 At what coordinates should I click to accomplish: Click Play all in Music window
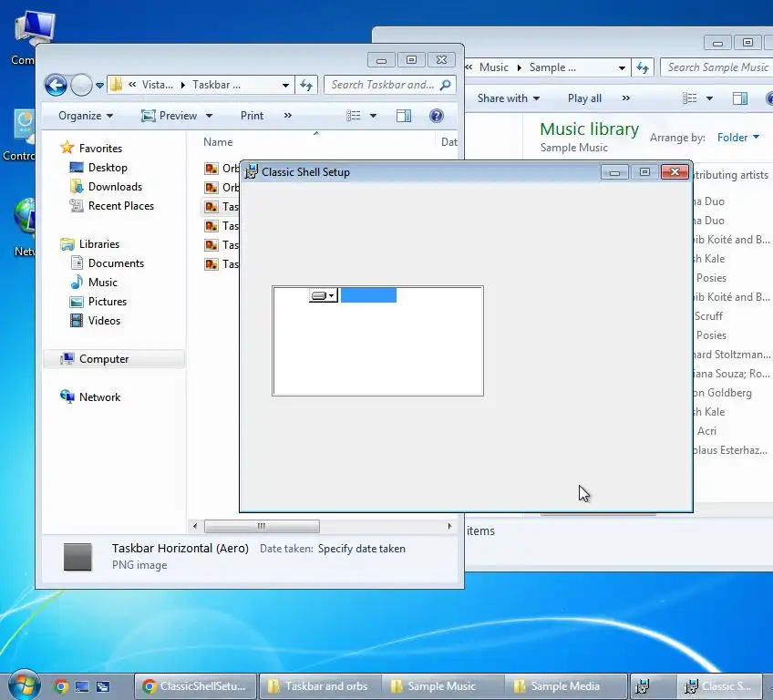pos(584,98)
